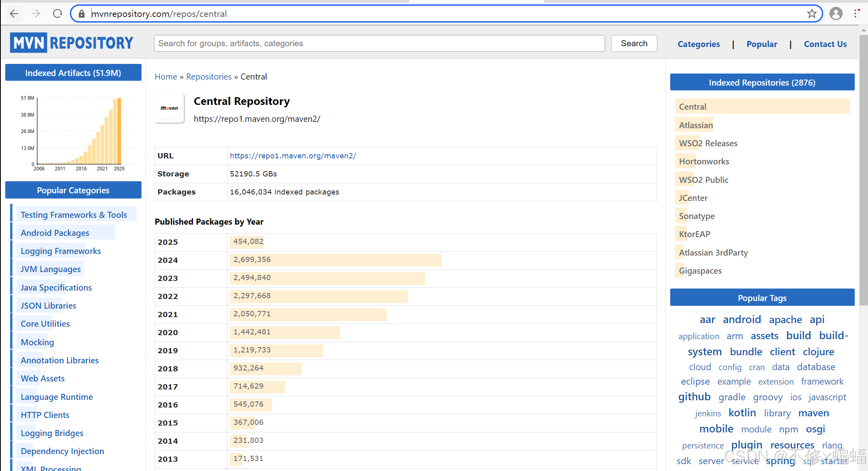Viewport: 868px width, 471px height.
Task: Click the browser back arrow
Action: pos(14,14)
